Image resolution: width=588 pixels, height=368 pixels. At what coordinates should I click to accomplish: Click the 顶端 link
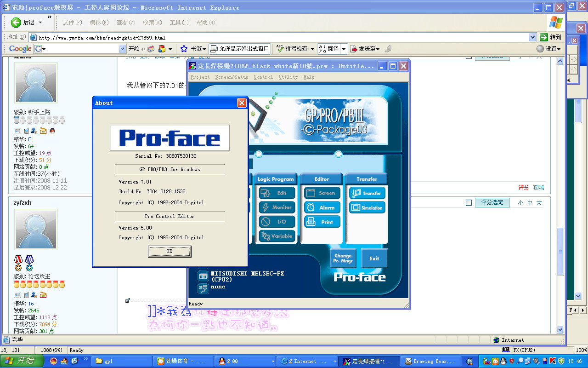pyautogui.click(x=538, y=188)
